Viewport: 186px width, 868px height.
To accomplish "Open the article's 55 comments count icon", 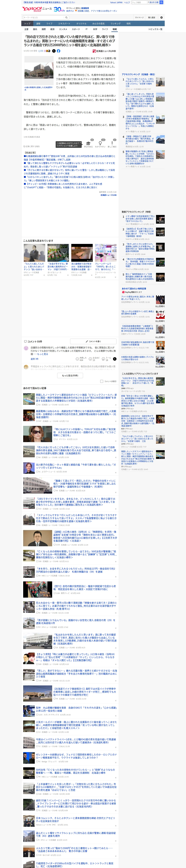I will tap(41, 51).
